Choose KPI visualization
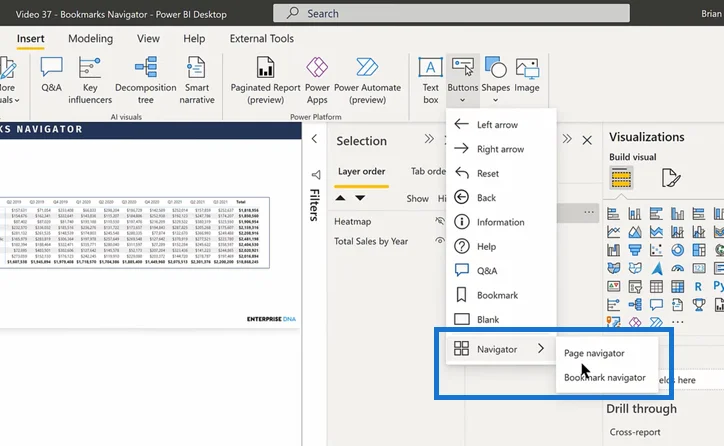Screen dimensions: 724x446 (613, 286)
